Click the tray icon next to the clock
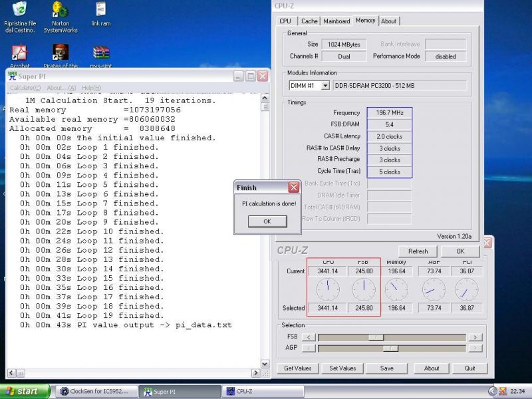 [503, 392]
